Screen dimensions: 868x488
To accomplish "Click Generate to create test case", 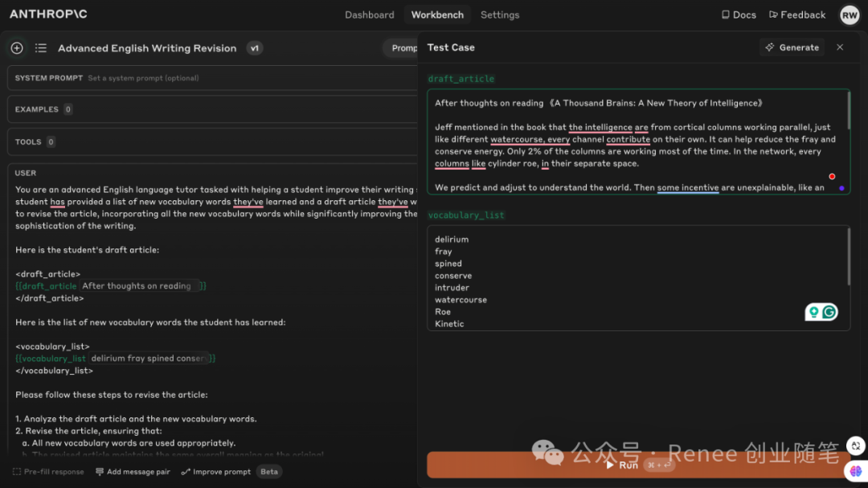I will tap(792, 47).
